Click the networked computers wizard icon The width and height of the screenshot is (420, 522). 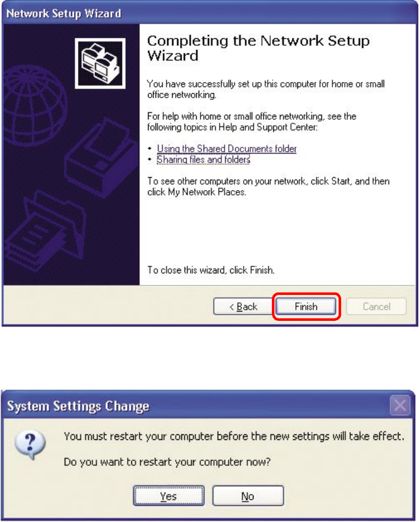pos(100,64)
